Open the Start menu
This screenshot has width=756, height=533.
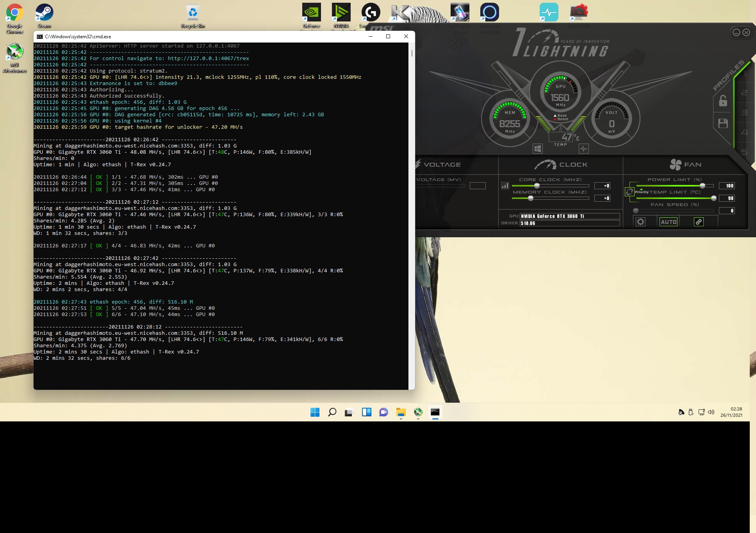point(315,412)
